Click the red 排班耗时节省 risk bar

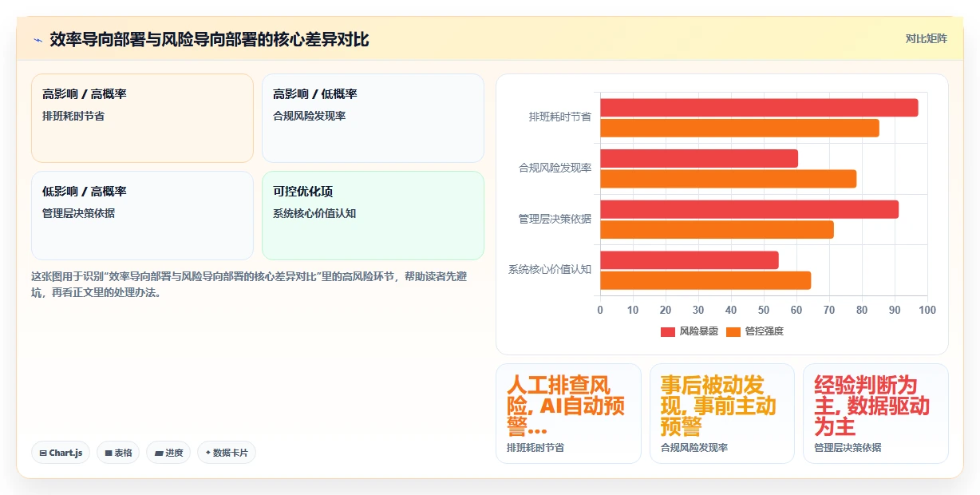point(759,108)
